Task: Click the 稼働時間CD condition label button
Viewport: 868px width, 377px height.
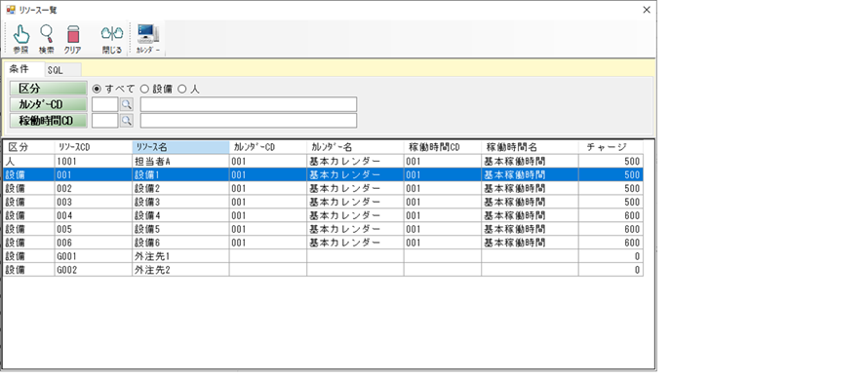Action: [x=48, y=121]
